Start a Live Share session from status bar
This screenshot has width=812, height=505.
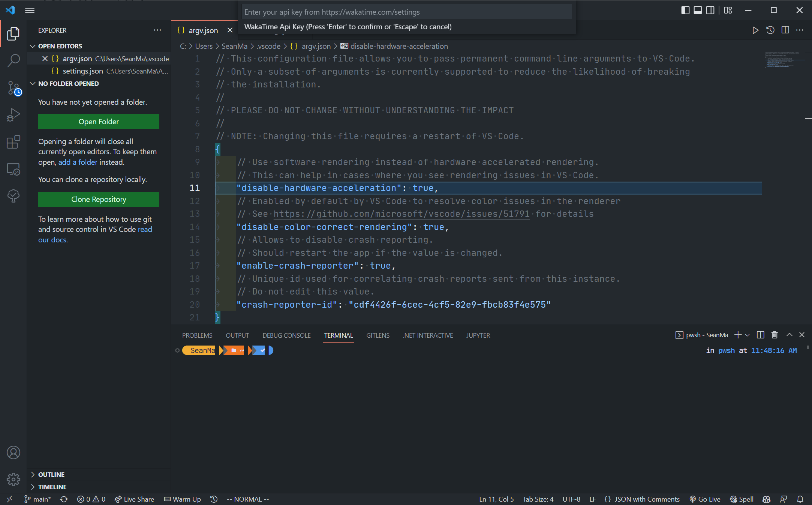pos(134,499)
